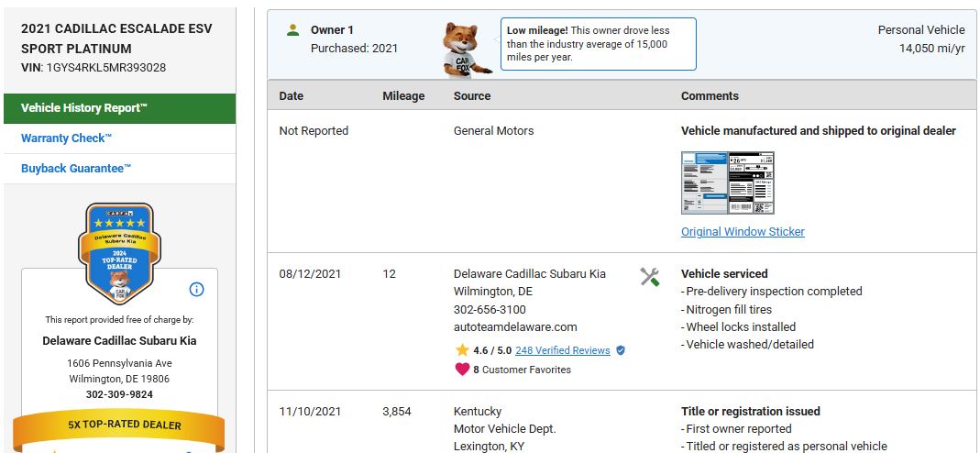Click the autoteamdelaware.com website text
Viewport: 980px width, 453px height.
tap(515, 327)
